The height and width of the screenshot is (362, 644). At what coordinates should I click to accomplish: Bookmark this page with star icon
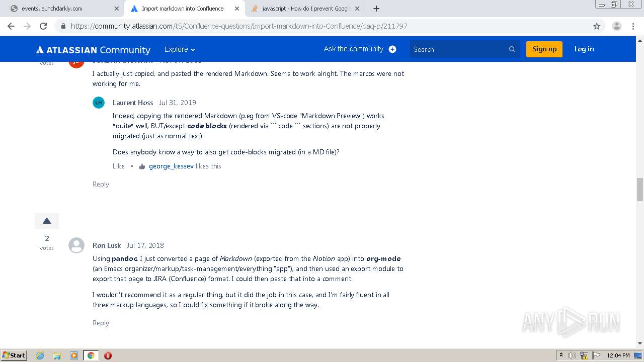click(597, 26)
